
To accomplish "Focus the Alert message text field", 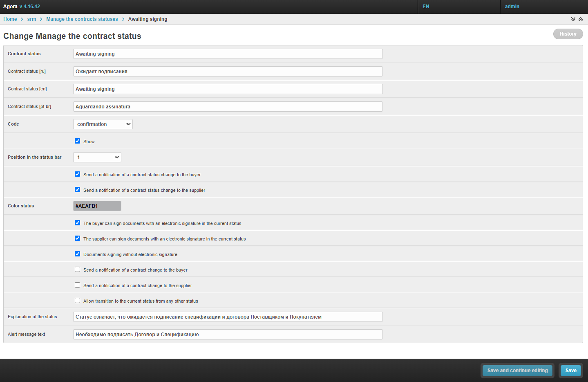I will pos(228,335).
